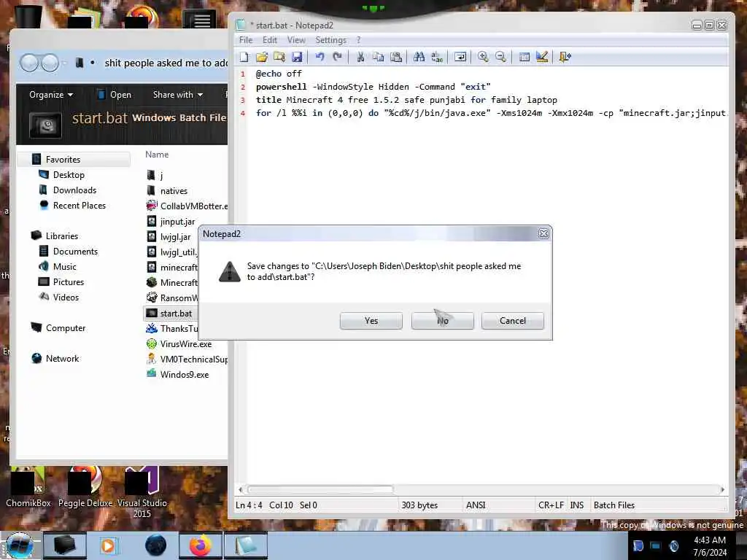Viewport: 747px width, 560px height.
Task: Click the Undo arrow icon in Notepad2
Action: coord(320,57)
